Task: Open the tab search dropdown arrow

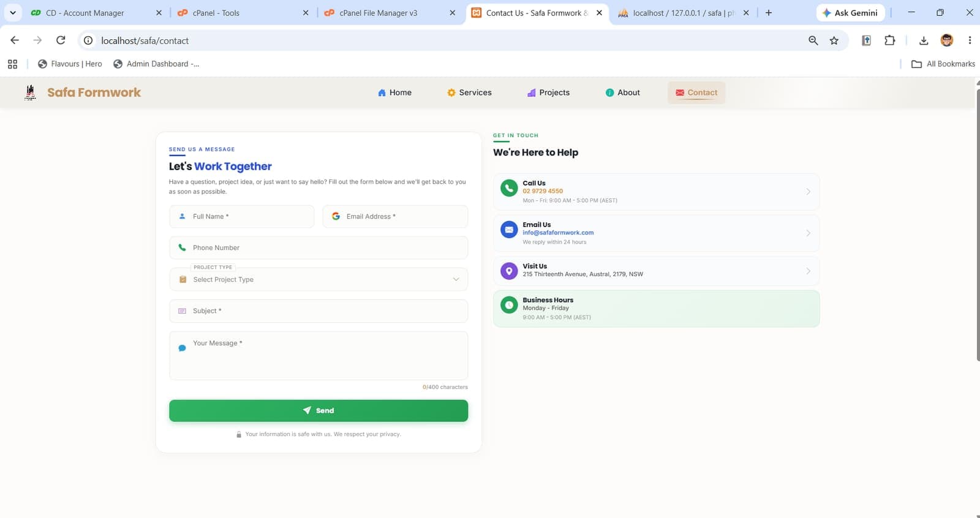Action: [x=12, y=13]
